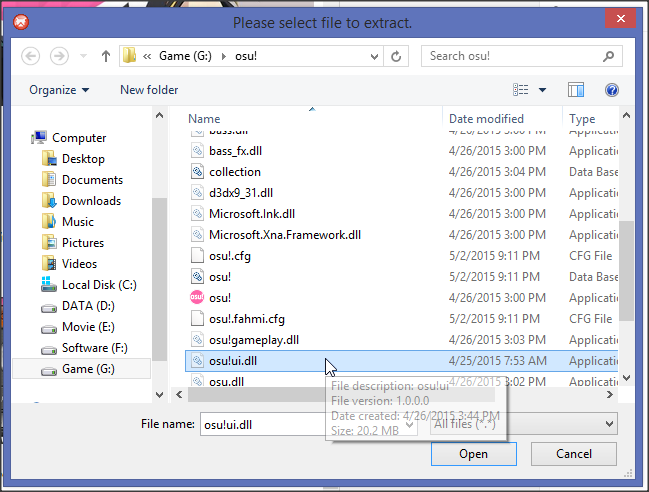Create a New folder
Image resolution: width=649 pixels, height=492 pixels.
149,90
